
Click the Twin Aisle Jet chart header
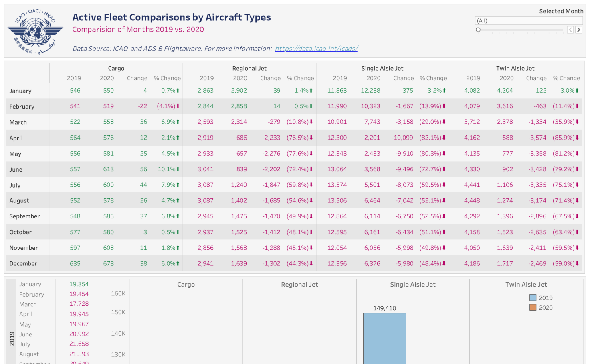point(526,285)
